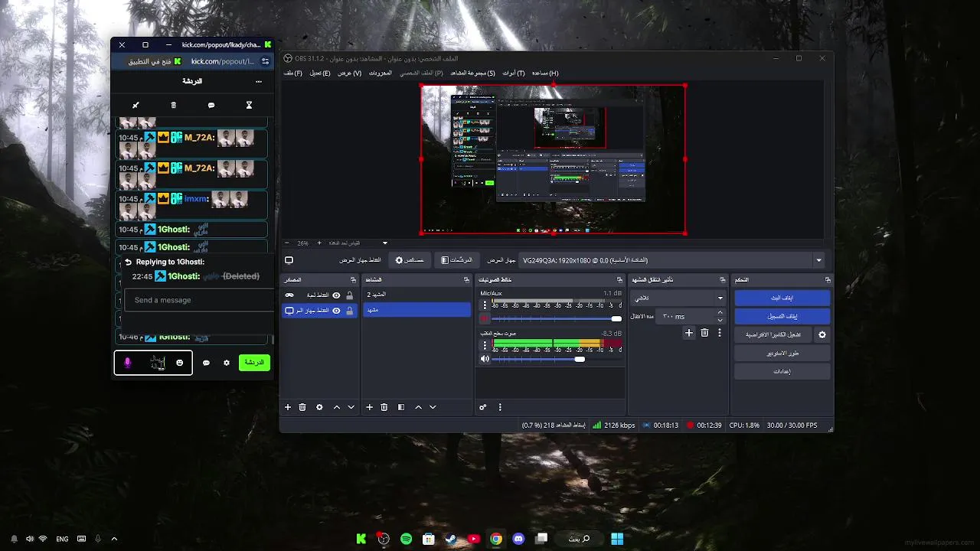Open View (V) menu in OBS
The height and width of the screenshot is (551, 980).
(x=350, y=73)
